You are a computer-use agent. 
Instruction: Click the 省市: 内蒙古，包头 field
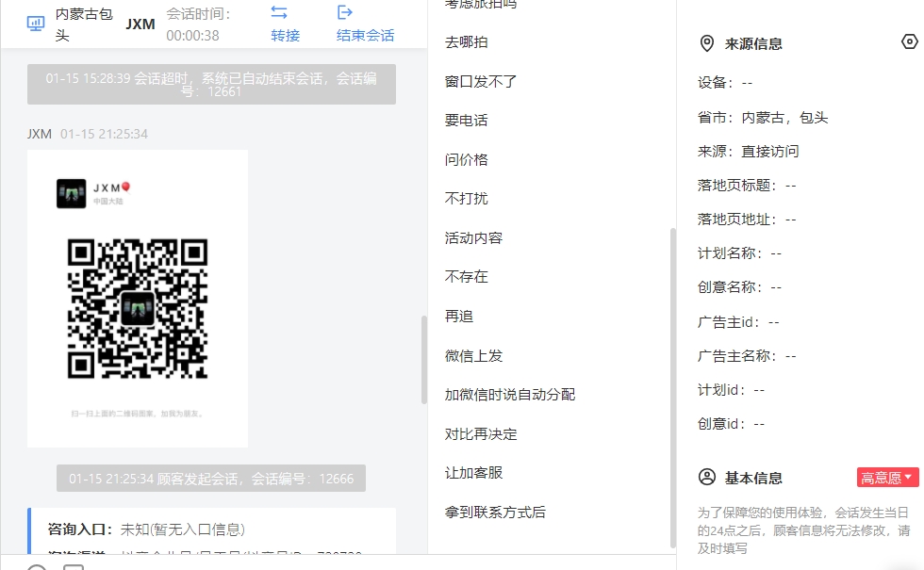[x=763, y=118]
